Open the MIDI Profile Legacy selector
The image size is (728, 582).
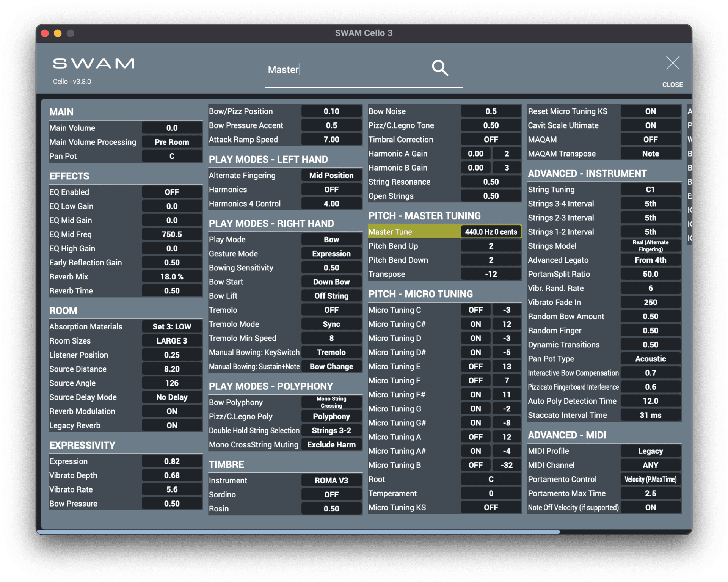click(650, 451)
